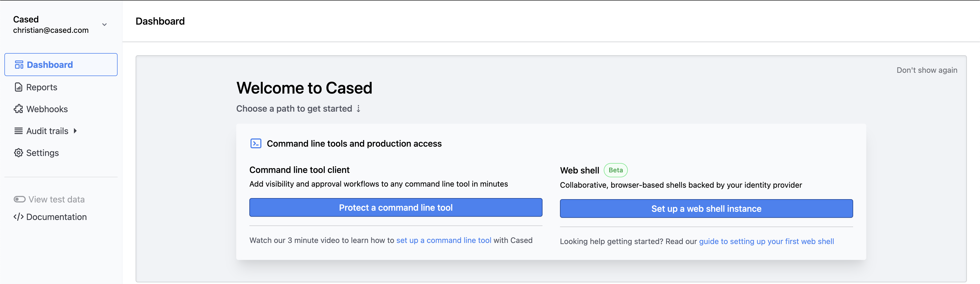The width and height of the screenshot is (980, 284).
Task: Open guide to setting up first web shell
Action: (x=766, y=241)
